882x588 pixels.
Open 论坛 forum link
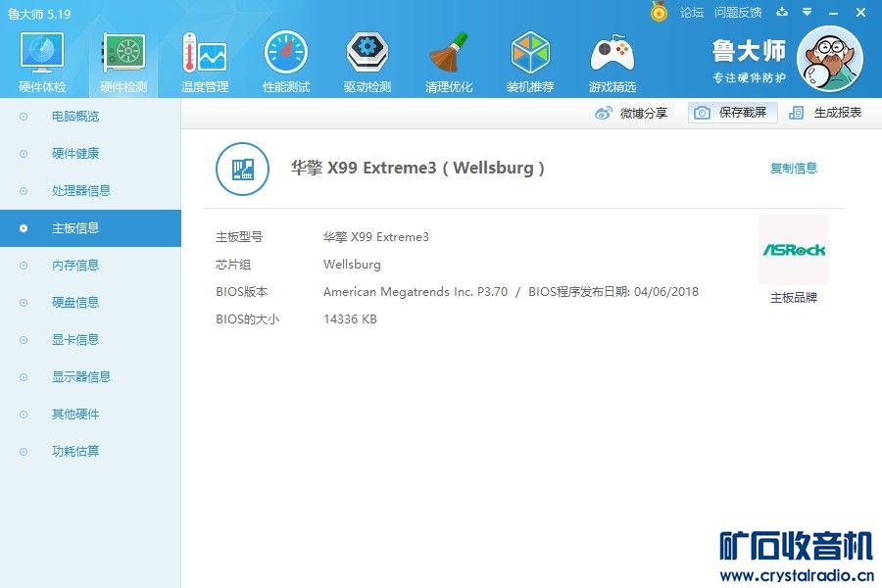coord(691,13)
